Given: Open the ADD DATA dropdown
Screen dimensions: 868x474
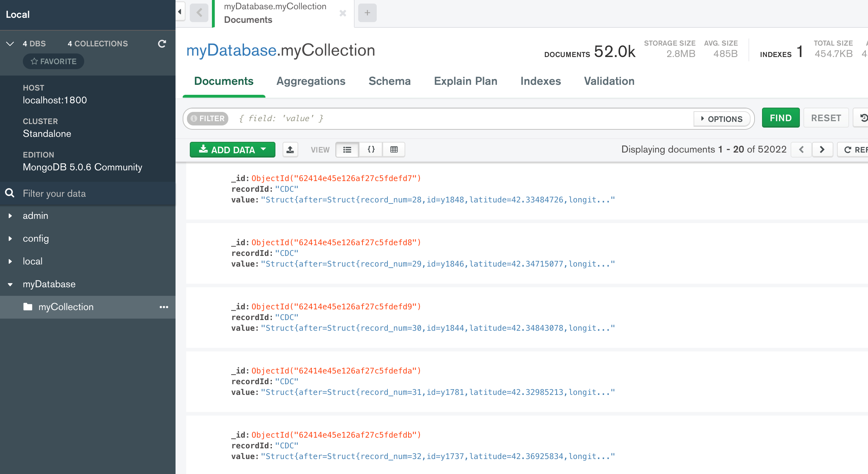Looking at the screenshot, I should [232, 150].
